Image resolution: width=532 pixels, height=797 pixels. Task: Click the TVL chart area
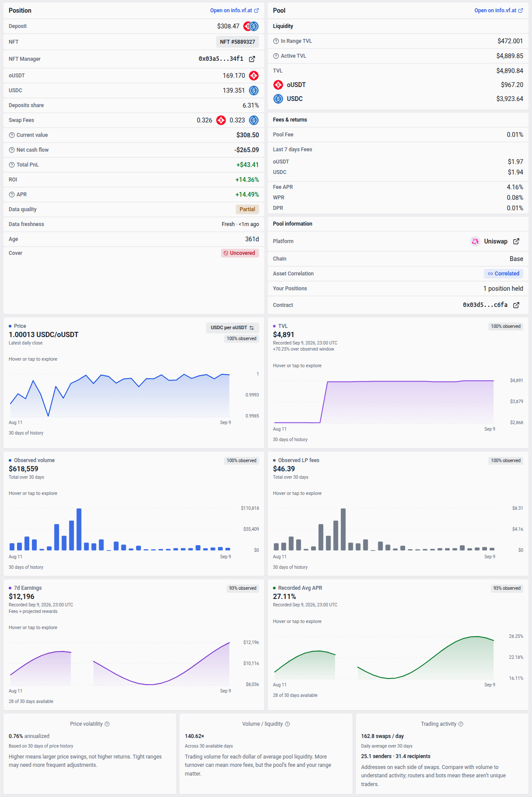pyautogui.click(x=384, y=401)
